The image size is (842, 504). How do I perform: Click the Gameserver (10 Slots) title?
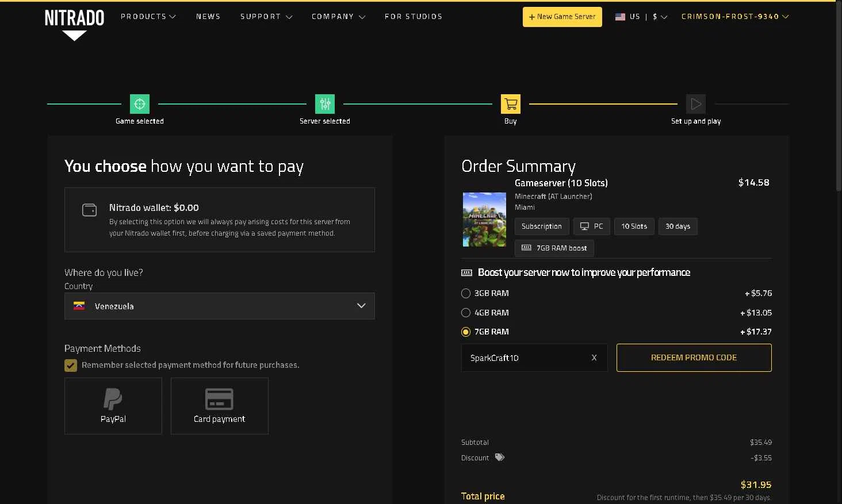point(561,183)
